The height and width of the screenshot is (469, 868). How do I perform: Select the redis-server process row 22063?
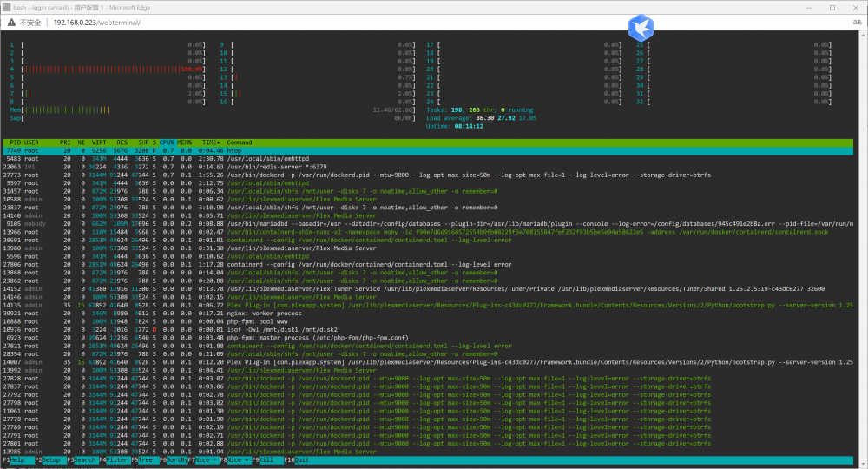428,167
